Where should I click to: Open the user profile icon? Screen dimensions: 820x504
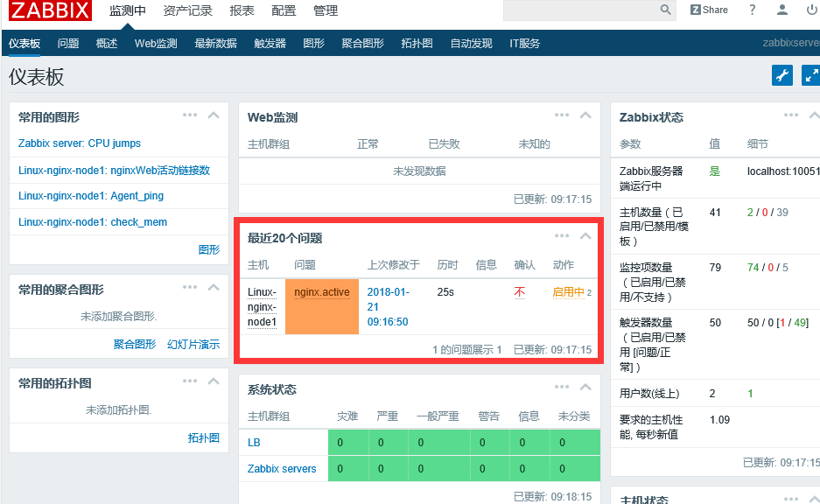coord(781,10)
